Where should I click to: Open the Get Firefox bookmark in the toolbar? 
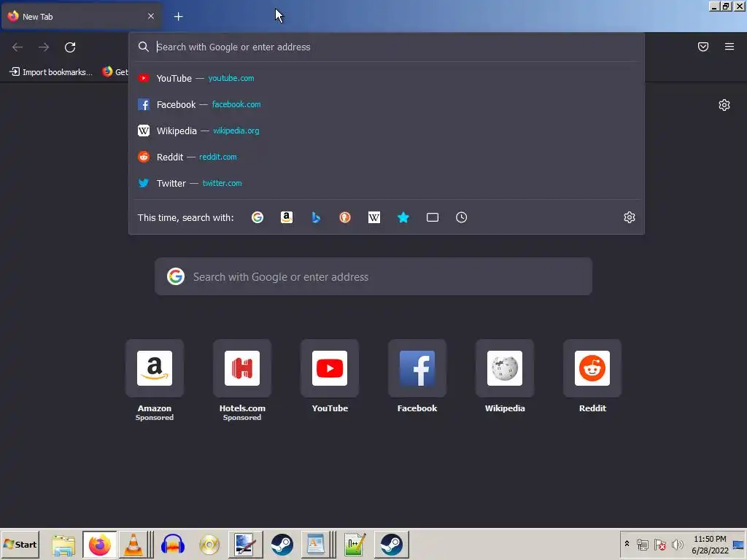coord(115,72)
